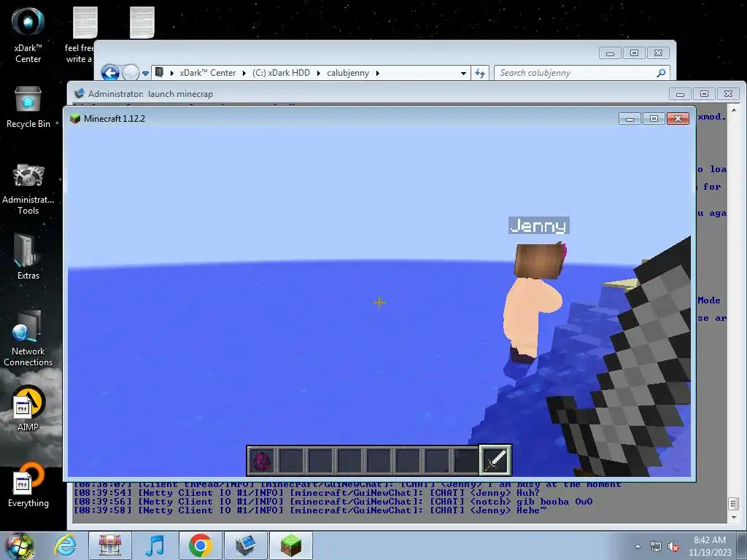Minimize the calubjenny Explorer window
The height and width of the screenshot is (560, 747).
[610, 52]
